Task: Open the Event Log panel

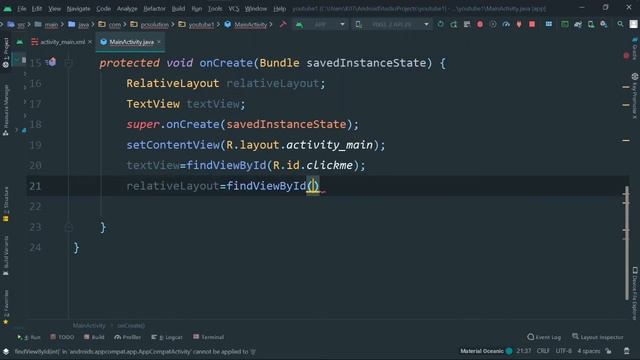Action: coord(544,337)
